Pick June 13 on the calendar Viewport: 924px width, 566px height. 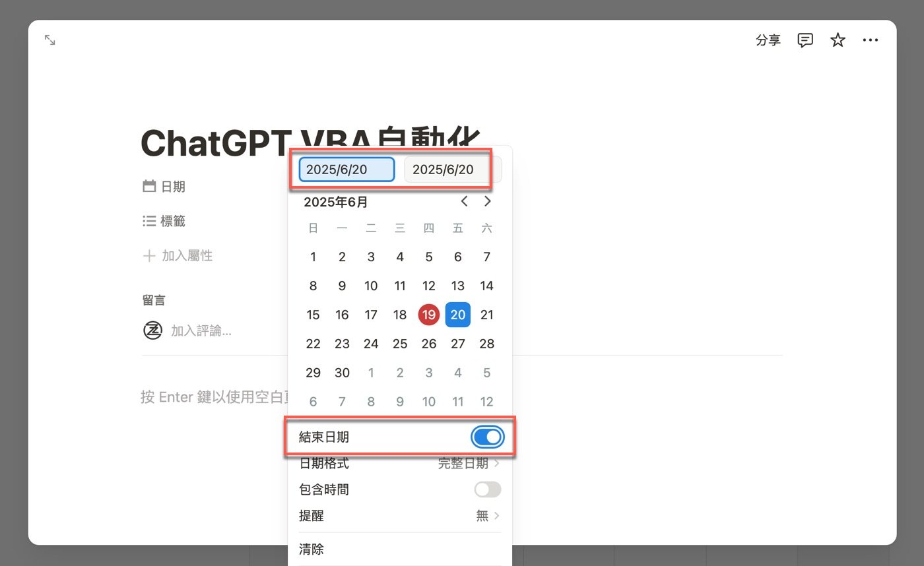click(458, 286)
